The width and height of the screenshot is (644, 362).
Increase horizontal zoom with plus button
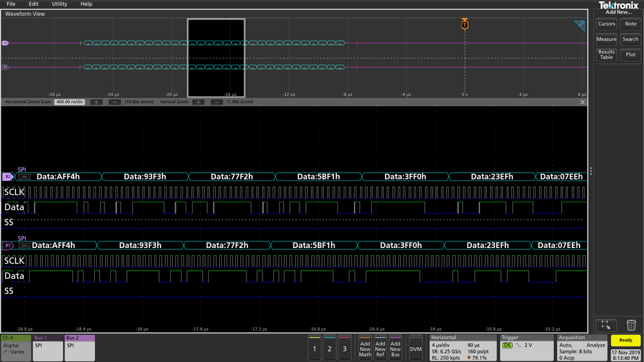96,102
